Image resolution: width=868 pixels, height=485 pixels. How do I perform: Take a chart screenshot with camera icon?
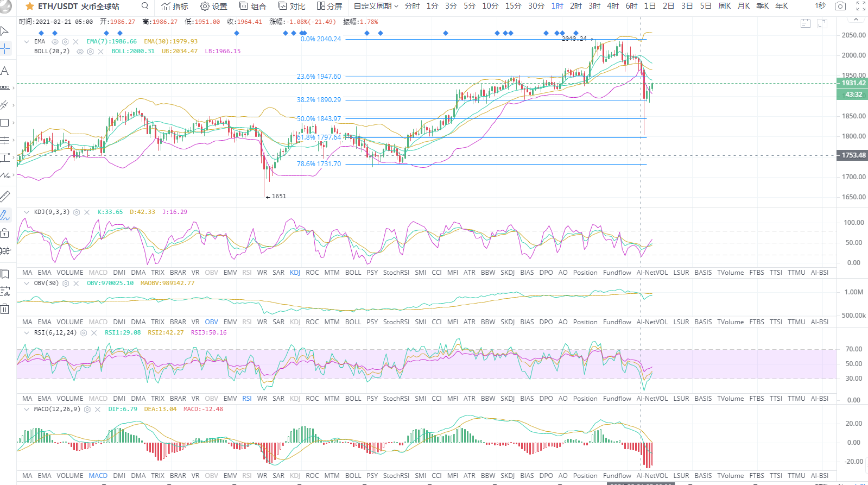point(840,6)
